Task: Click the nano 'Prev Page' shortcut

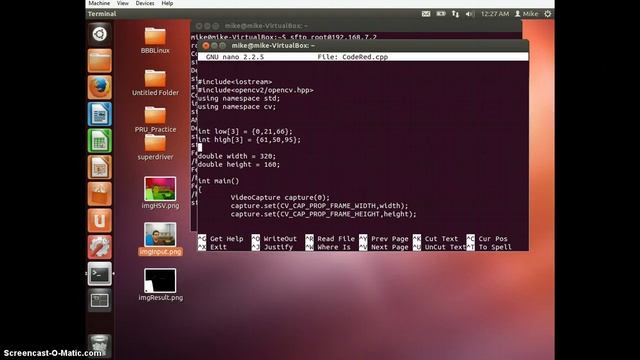Action: pyautogui.click(x=384, y=239)
